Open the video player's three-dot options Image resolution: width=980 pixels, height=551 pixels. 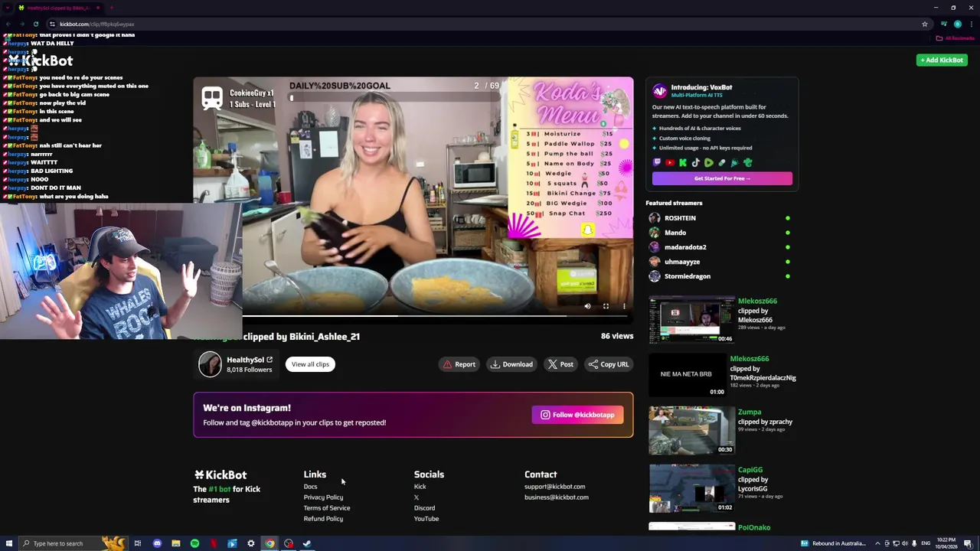pyautogui.click(x=624, y=306)
